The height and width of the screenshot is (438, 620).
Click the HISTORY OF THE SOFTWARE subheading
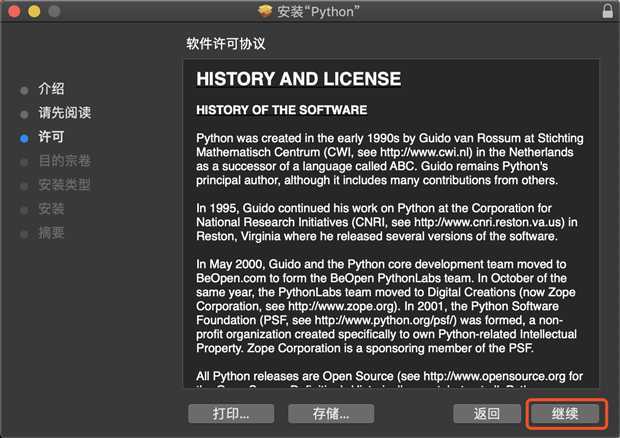click(282, 110)
